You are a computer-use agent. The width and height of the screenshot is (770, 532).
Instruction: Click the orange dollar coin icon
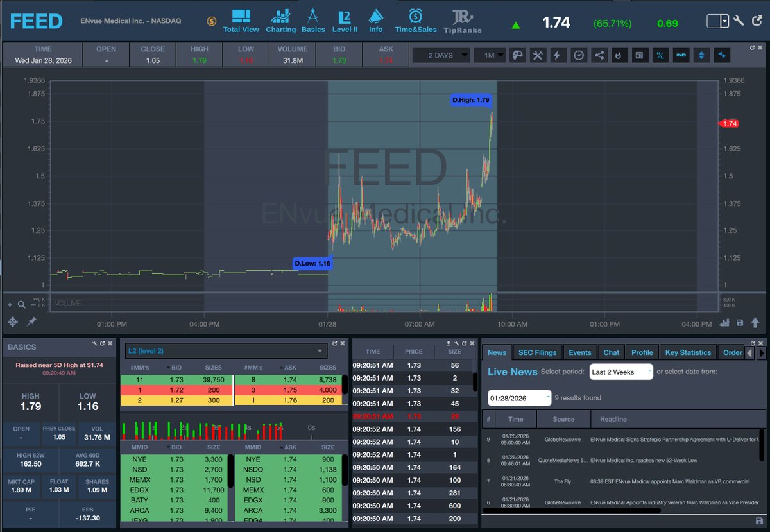pos(211,21)
